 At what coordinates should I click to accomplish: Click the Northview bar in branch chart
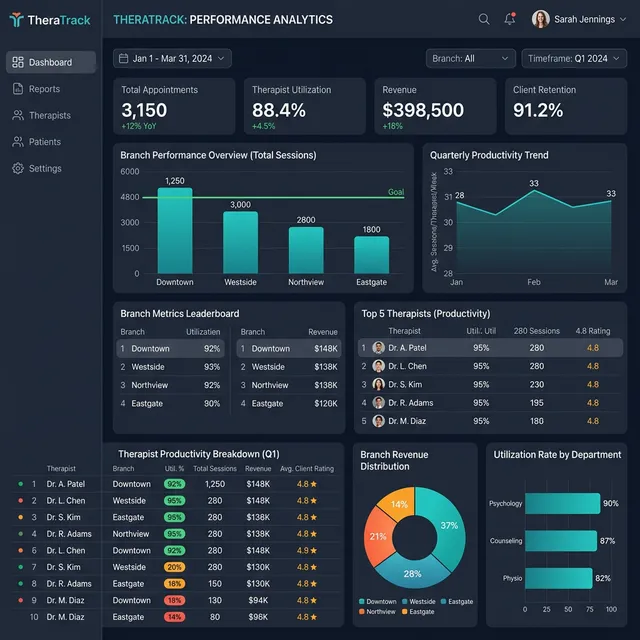point(306,250)
